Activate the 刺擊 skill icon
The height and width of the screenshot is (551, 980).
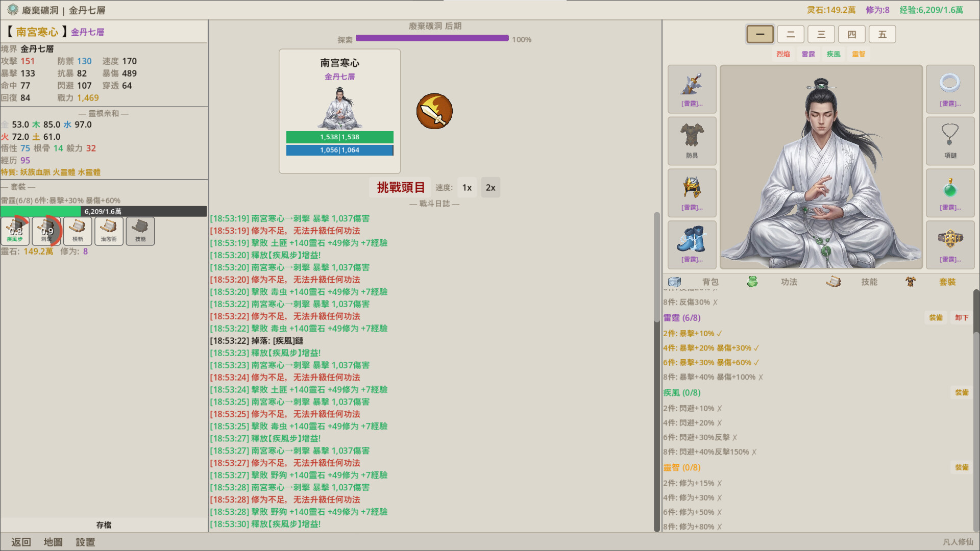46,231
